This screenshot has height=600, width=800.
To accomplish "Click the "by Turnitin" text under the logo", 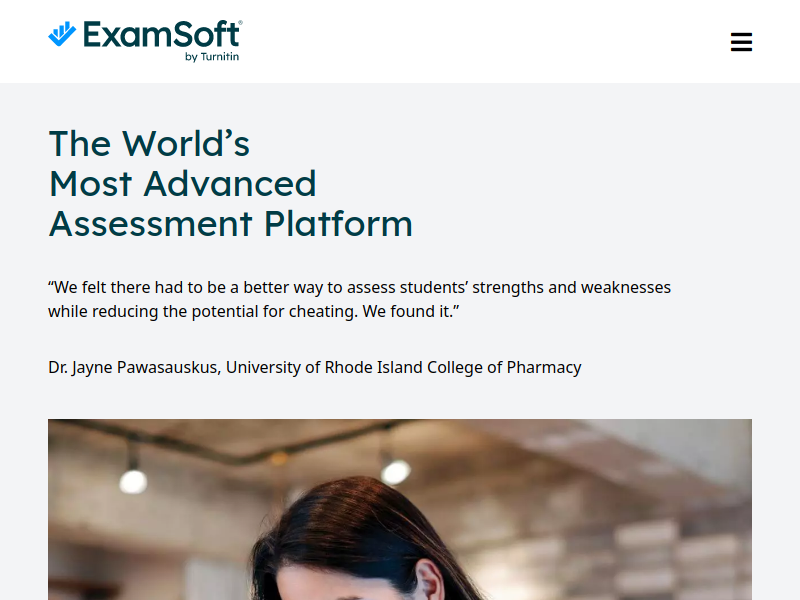I will pos(212,57).
